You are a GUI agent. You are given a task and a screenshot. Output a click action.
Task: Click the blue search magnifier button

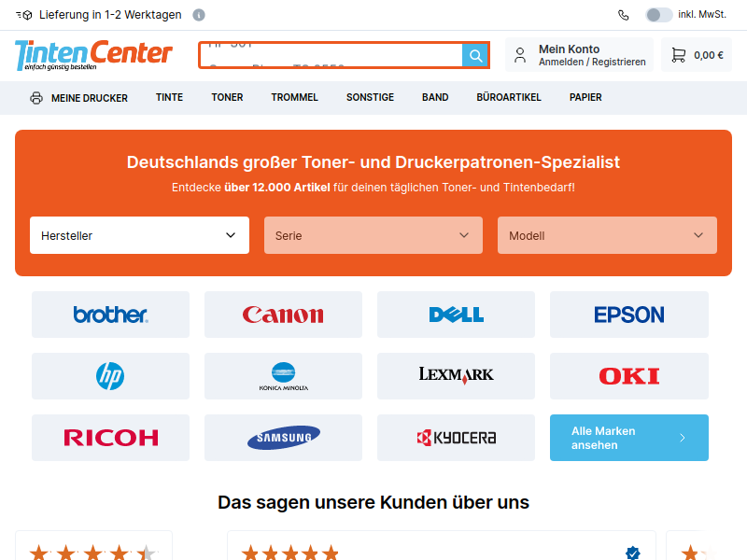(475, 56)
